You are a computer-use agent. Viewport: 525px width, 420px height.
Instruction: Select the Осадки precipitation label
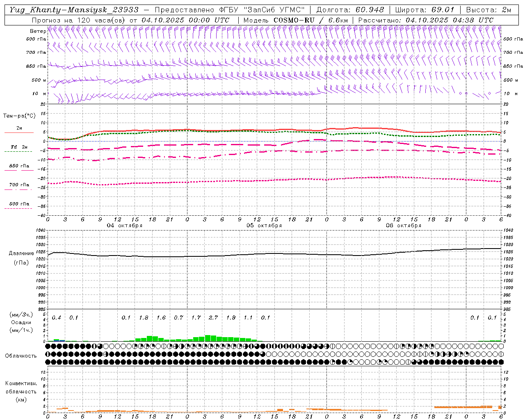click(21, 322)
